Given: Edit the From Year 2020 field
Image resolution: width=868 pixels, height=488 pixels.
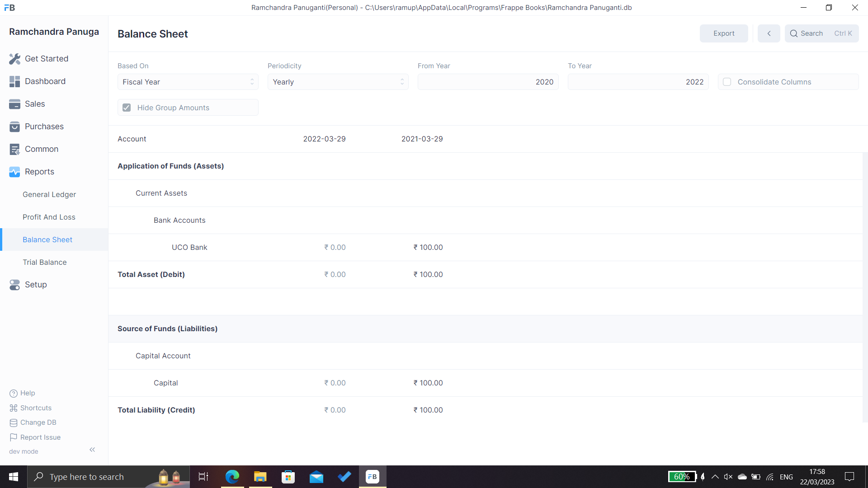Looking at the screenshot, I should point(488,82).
